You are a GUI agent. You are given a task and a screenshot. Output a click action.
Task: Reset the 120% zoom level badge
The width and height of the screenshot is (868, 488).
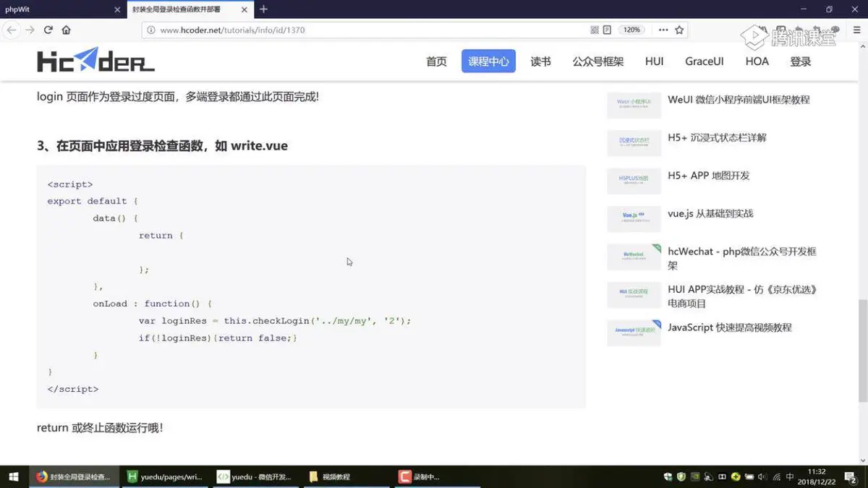[x=632, y=30]
